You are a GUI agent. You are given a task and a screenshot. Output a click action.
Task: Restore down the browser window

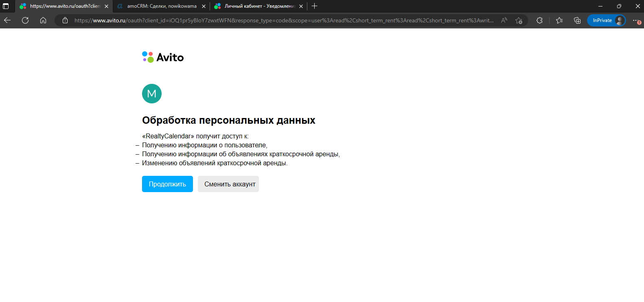click(619, 6)
